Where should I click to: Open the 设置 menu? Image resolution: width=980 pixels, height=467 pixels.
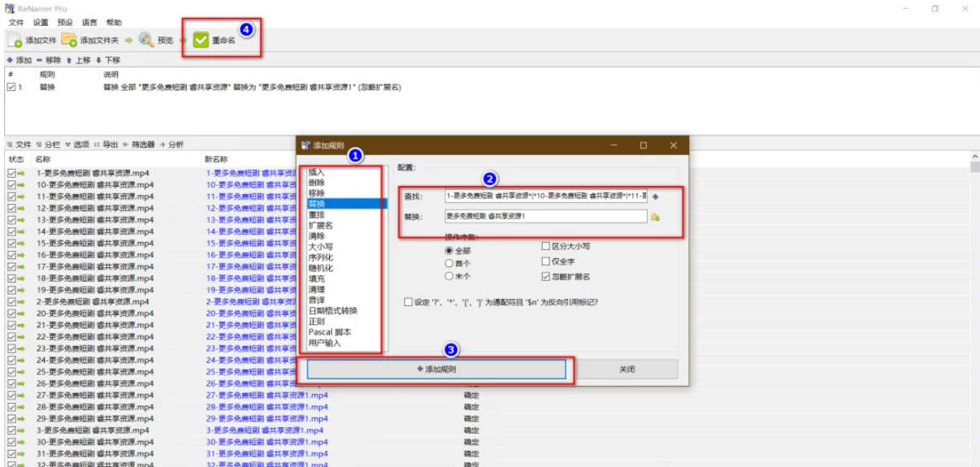pyautogui.click(x=41, y=23)
